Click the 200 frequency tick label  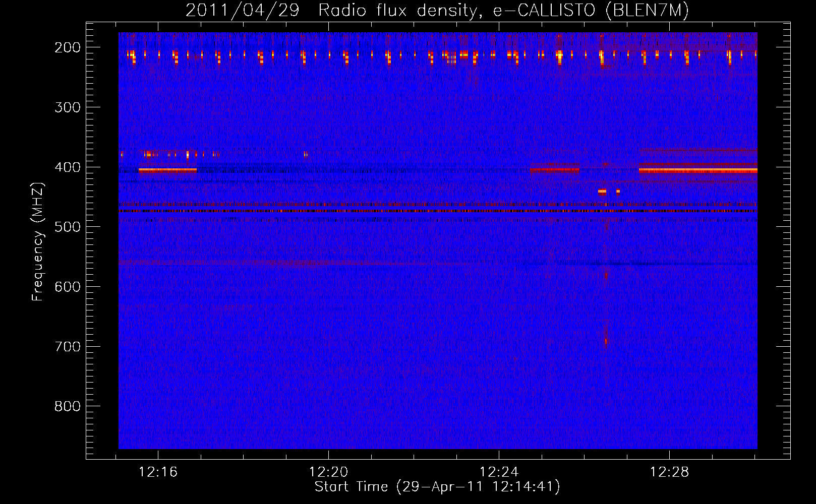coord(68,47)
